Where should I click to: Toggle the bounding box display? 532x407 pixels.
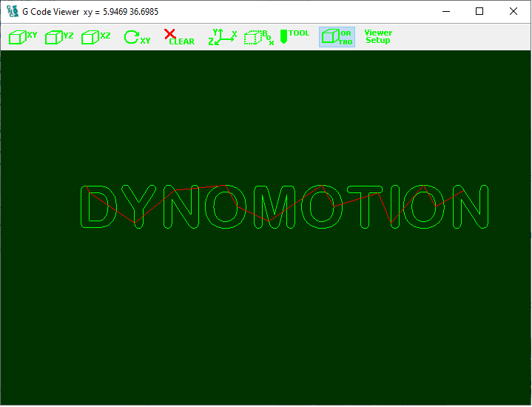point(259,37)
